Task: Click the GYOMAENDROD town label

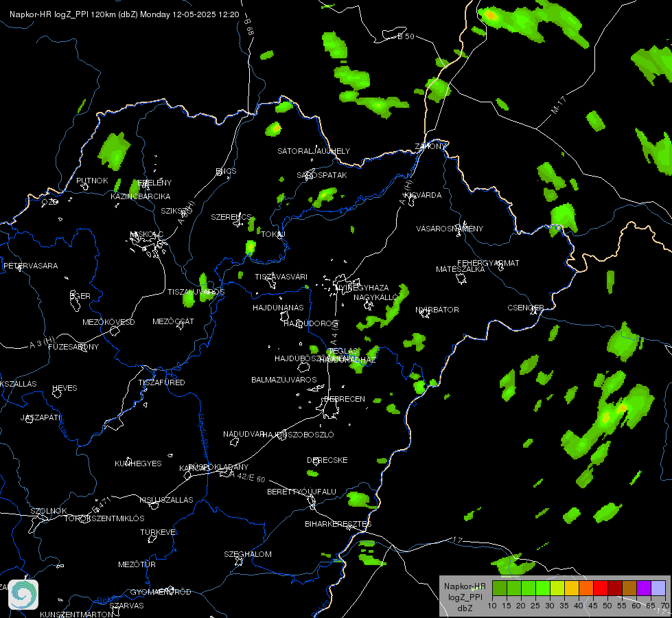Action: point(161,592)
